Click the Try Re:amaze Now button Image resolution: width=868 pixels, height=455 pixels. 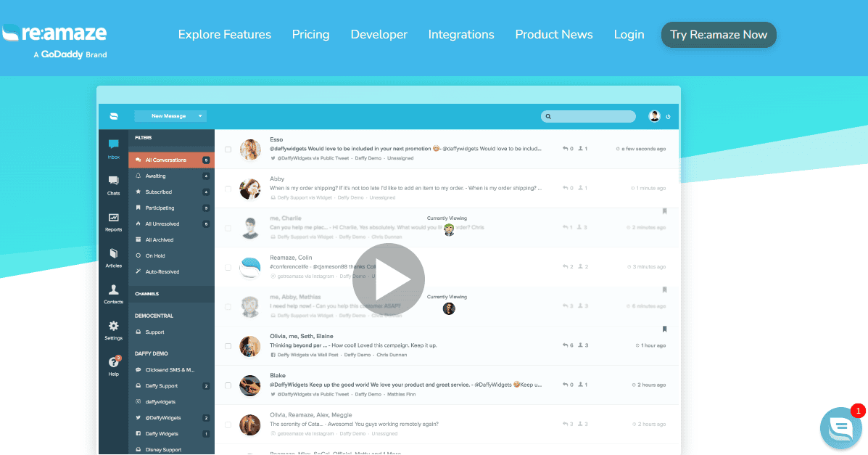click(x=718, y=34)
